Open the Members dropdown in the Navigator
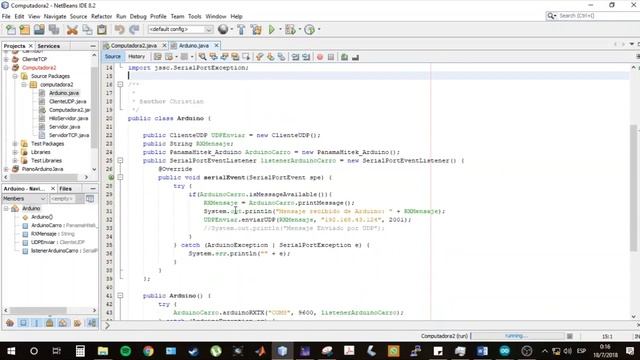Screen dimensions: 640x360 pyautogui.click(x=25, y=198)
